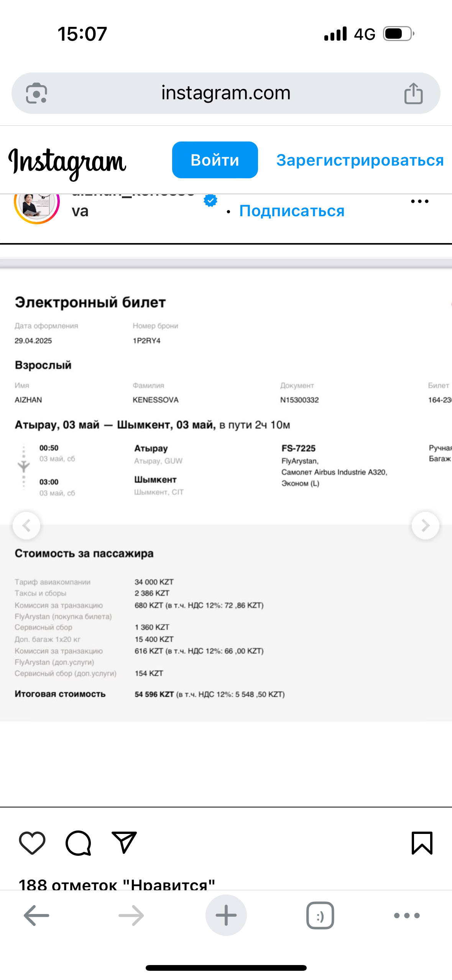Tap the 154 KZT additional service fee

click(x=149, y=673)
